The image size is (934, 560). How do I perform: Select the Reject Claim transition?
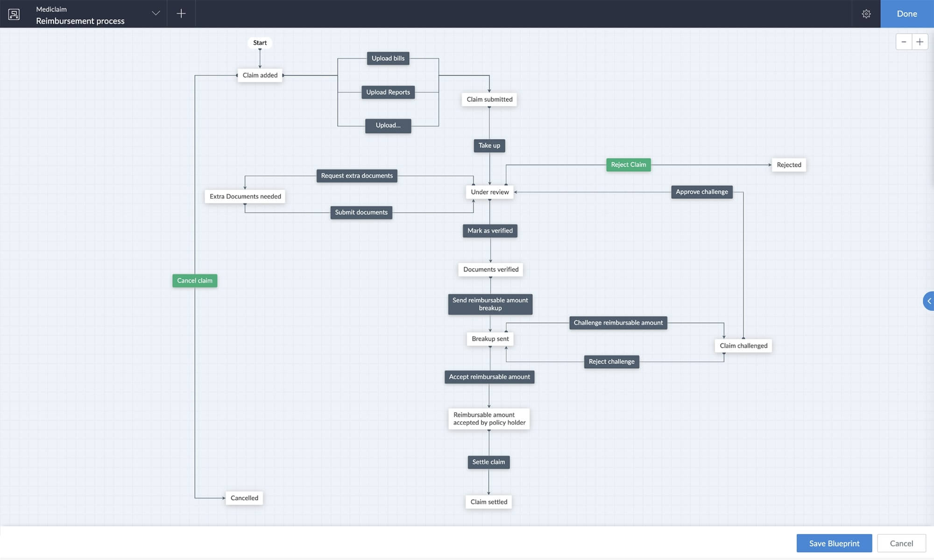point(628,165)
